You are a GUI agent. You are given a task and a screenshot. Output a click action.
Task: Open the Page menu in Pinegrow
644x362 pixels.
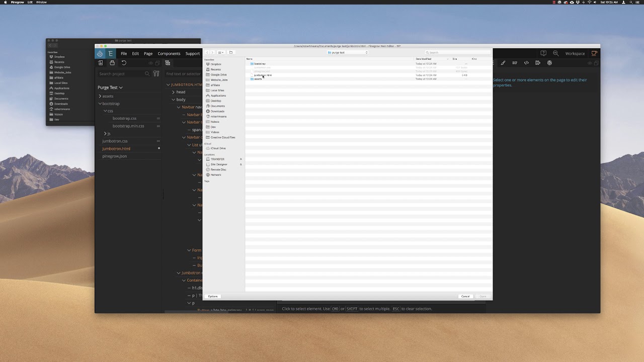coord(148,54)
